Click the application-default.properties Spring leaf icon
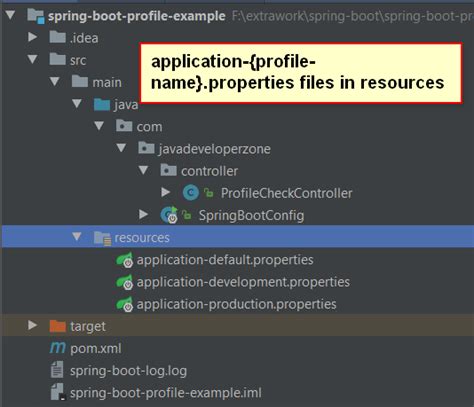474x407 pixels. (x=124, y=260)
